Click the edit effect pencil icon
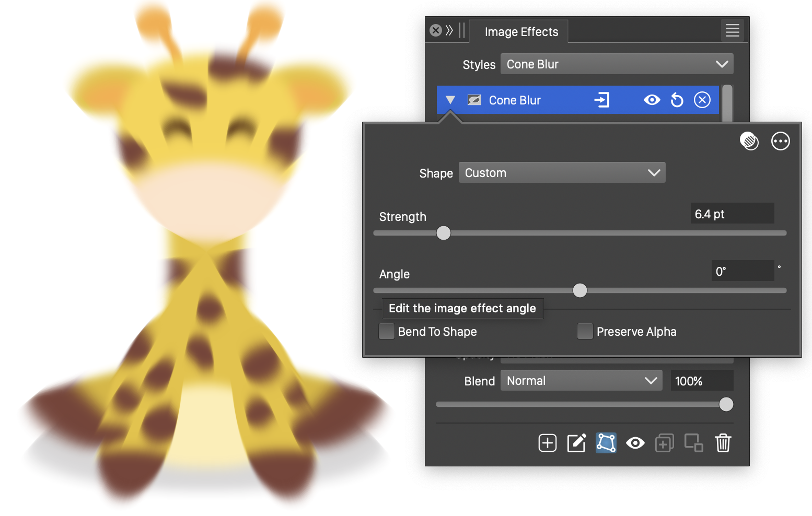This screenshot has width=812, height=516. pos(576,443)
